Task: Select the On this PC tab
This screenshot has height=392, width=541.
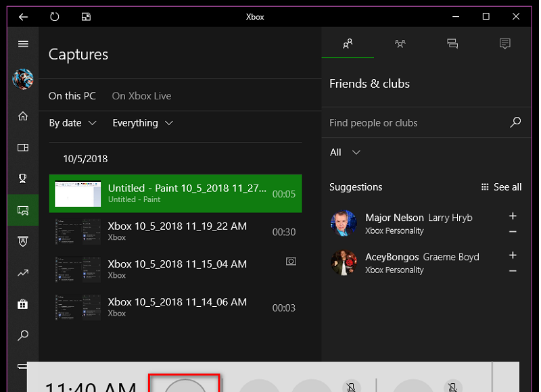Action: [72, 96]
